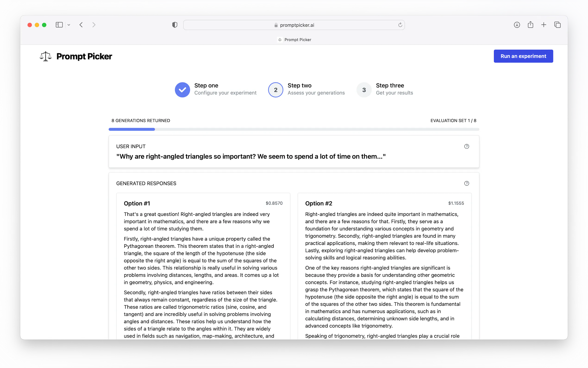The width and height of the screenshot is (588, 368).
Task: Go to Step one Configure your experiment
Action: pos(215,89)
